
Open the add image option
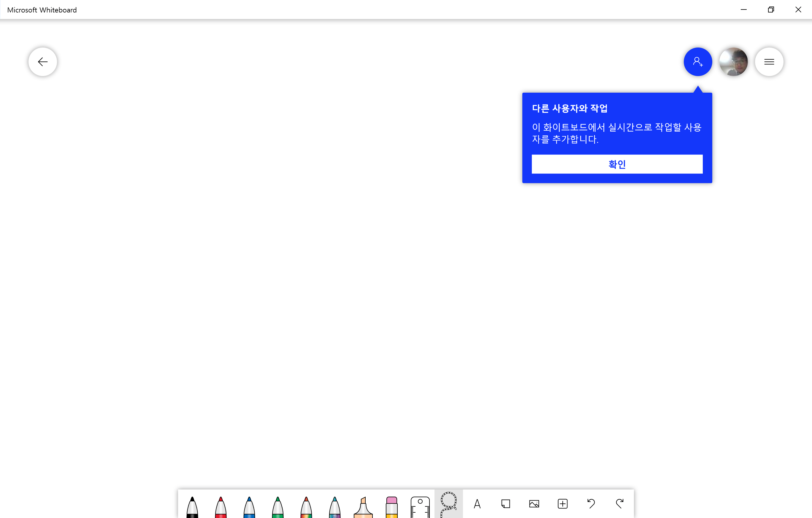pyautogui.click(x=534, y=504)
